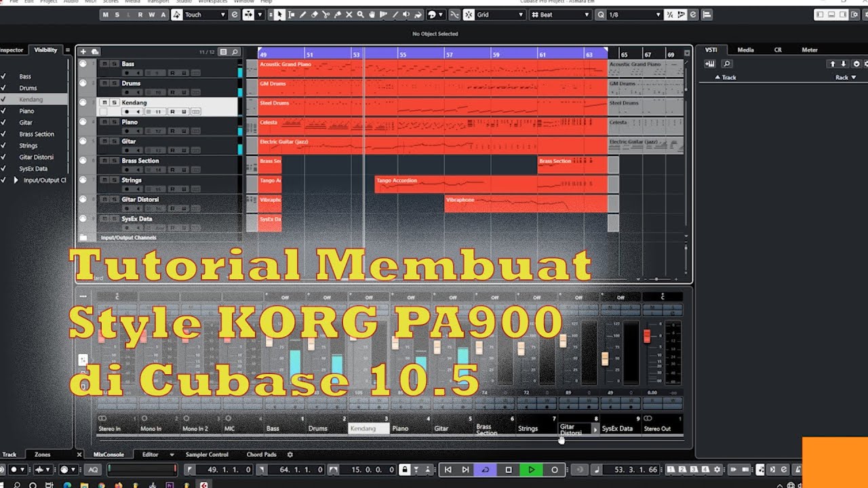Expand Input/Output Channels in the Visibility list
Screen dimensions: 868x488
coord(16,180)
